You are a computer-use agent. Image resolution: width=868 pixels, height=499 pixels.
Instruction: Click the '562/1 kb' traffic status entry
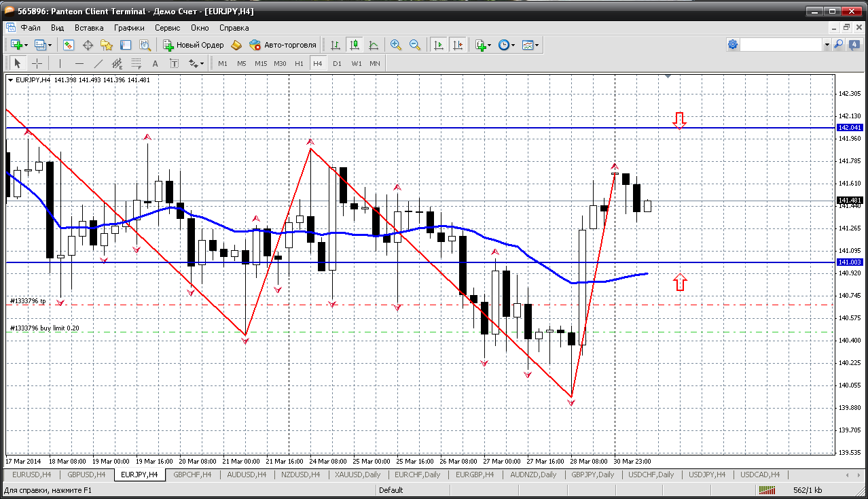pyautogui.click(x=808, y=490)
